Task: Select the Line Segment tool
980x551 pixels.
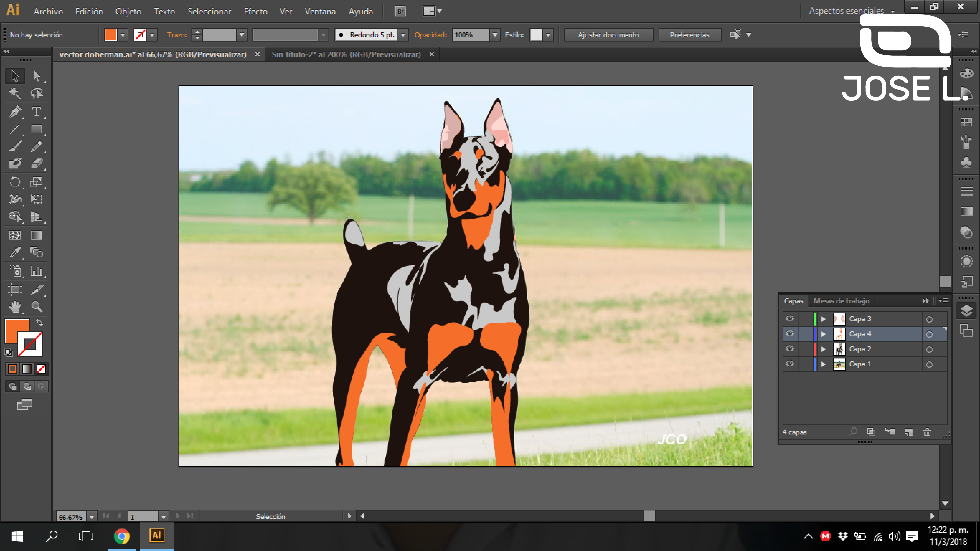Action: [15, 129]
